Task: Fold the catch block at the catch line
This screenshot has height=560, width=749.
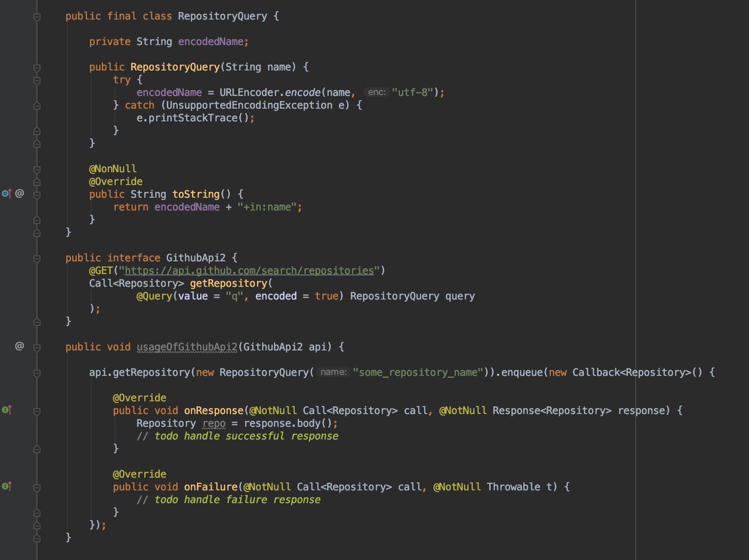Action: (x=37, y=106)
